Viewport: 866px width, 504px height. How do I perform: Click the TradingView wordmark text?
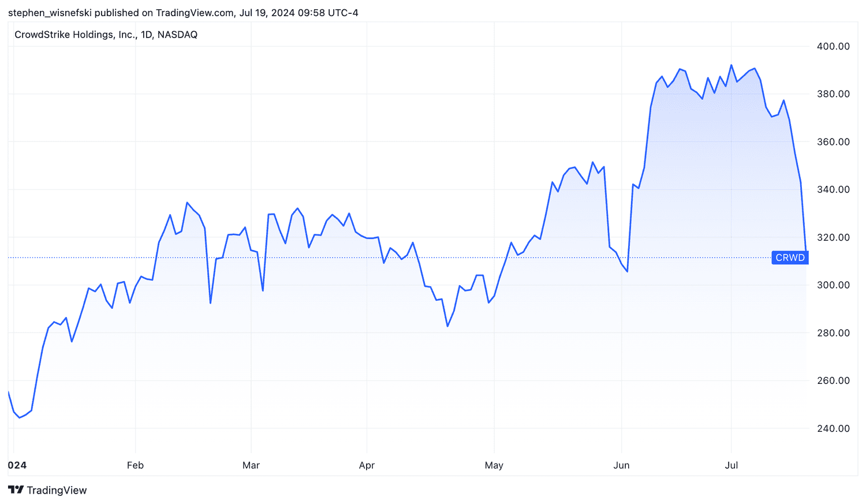pos(57,490)
